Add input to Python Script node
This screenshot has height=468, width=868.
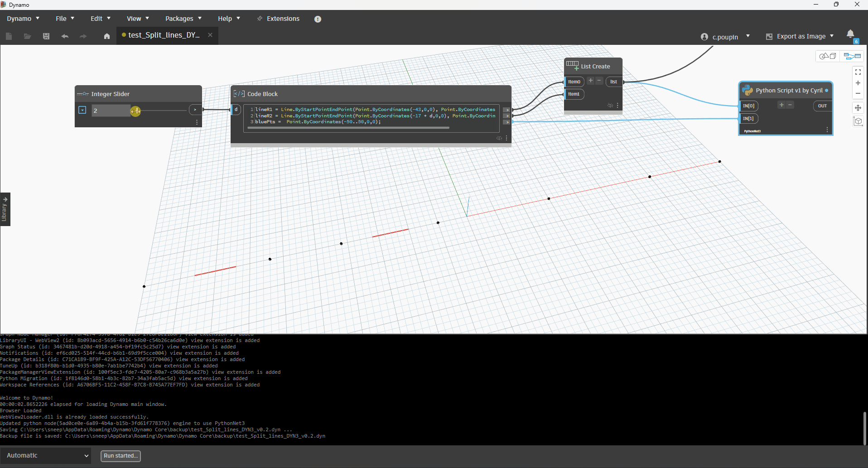coord(781,105)
